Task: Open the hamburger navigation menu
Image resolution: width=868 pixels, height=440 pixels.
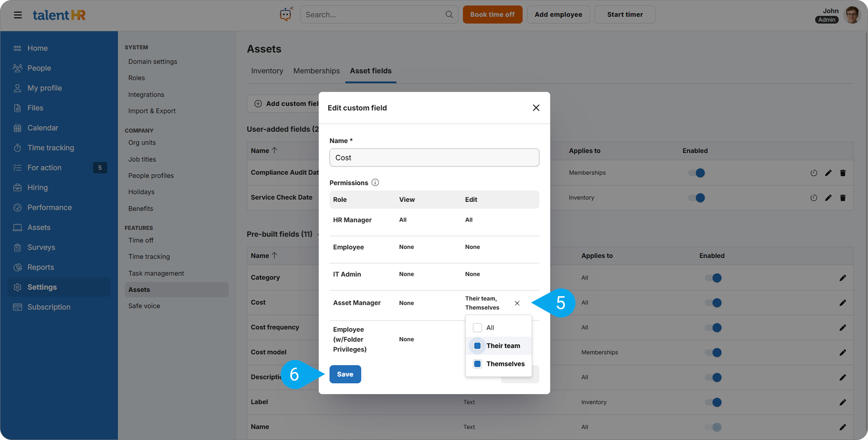Action: click(18, 15)
